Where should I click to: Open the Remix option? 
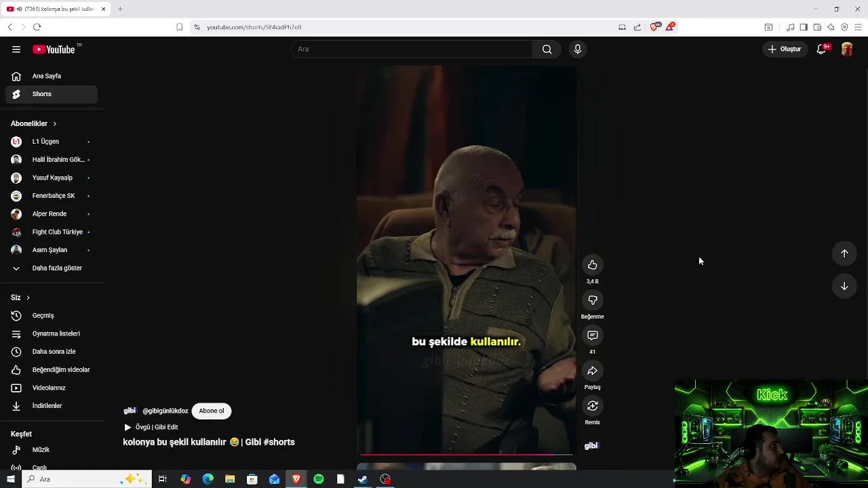coord(593,406)
